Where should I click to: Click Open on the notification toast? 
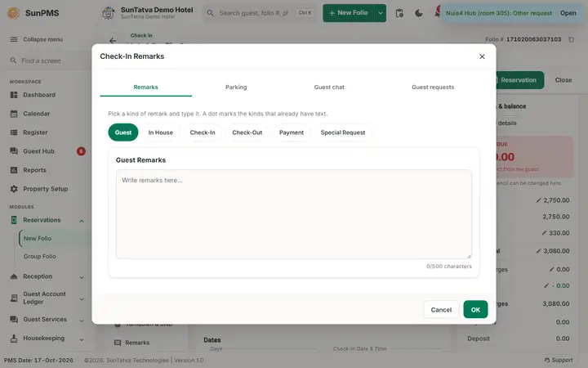tap(568, 13)
